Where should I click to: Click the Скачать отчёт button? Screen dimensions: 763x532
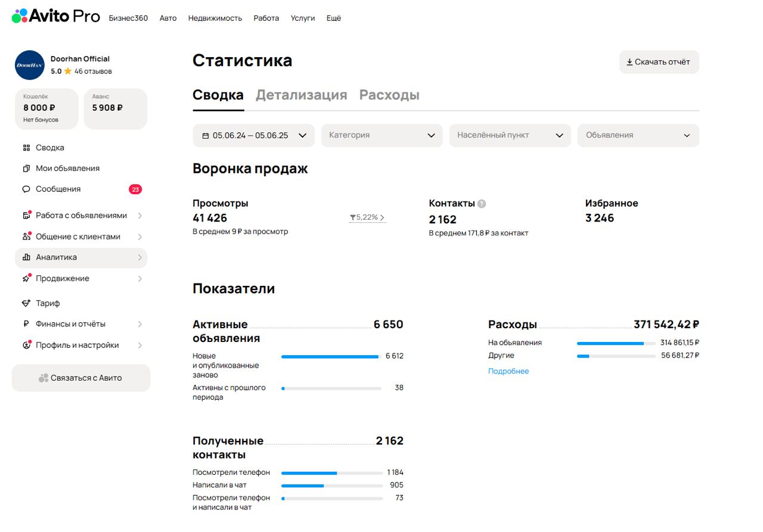(x=659, y=62)
